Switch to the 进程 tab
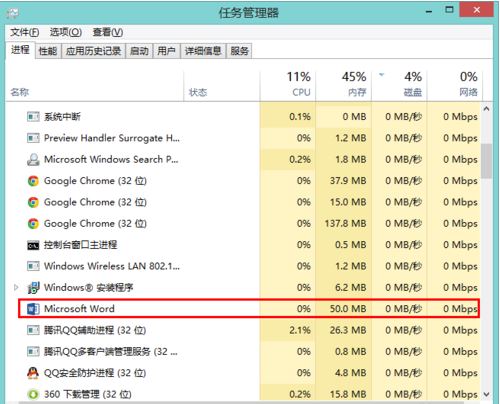Image resolution: width=500 pixels, height=404 pixels. tap(20, 50)
